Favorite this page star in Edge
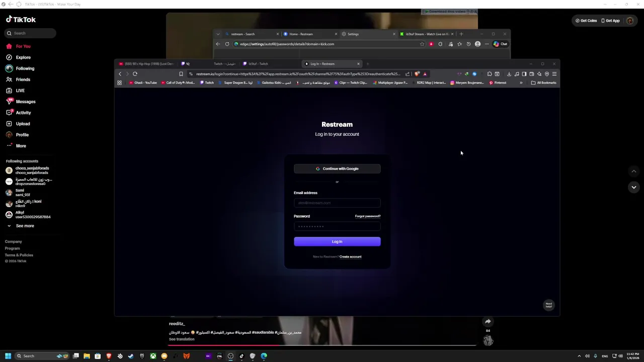The width and height of the screenshot is (644, 362). coord(422,44)
